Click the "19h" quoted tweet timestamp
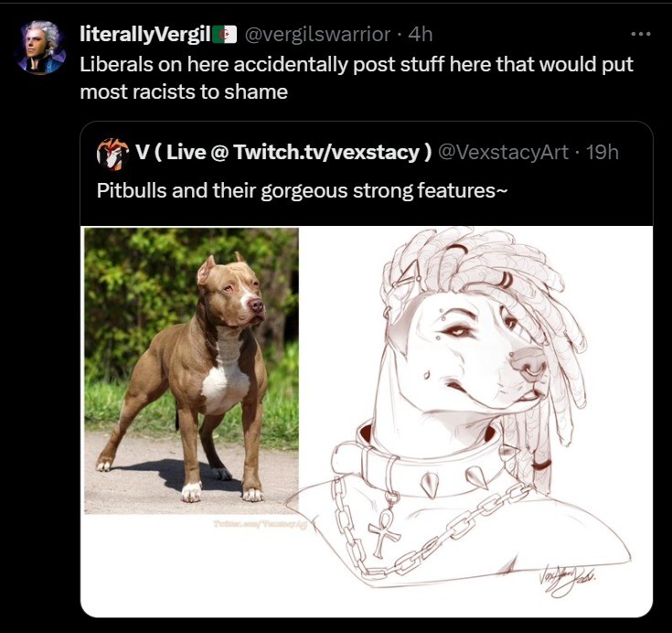This screenshot has width=672, height=633. pyautogui.click(x=602, y=152)
